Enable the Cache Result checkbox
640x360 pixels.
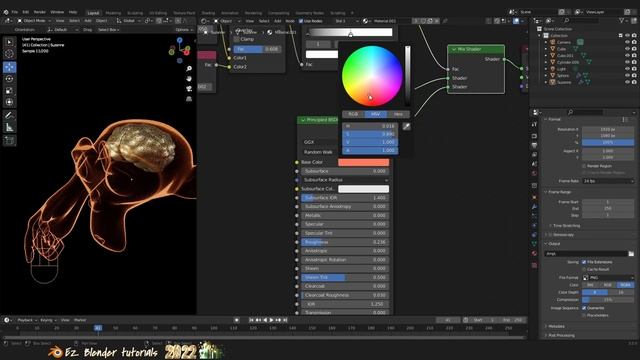pyautogui.click(x=584, y=269)
